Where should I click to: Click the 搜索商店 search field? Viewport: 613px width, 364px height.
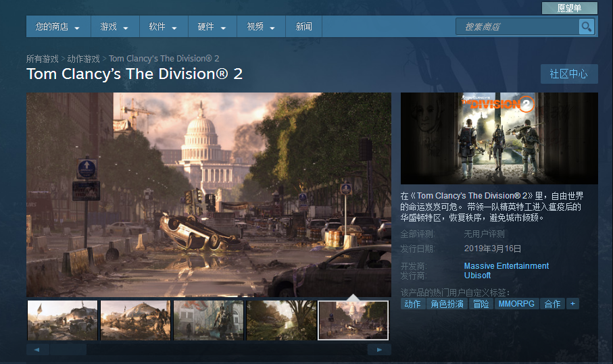tap(517, 26)
